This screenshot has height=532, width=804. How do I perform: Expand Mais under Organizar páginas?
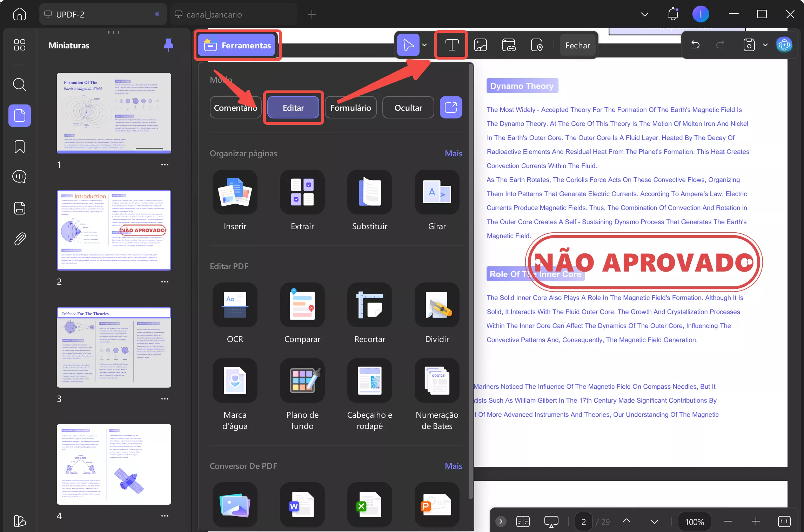[453, 153]
